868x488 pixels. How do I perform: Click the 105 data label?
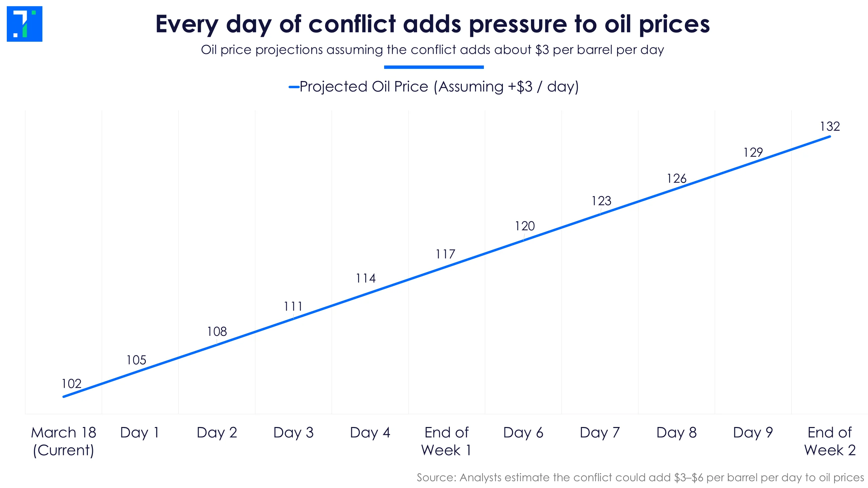[x=136, y=360]
